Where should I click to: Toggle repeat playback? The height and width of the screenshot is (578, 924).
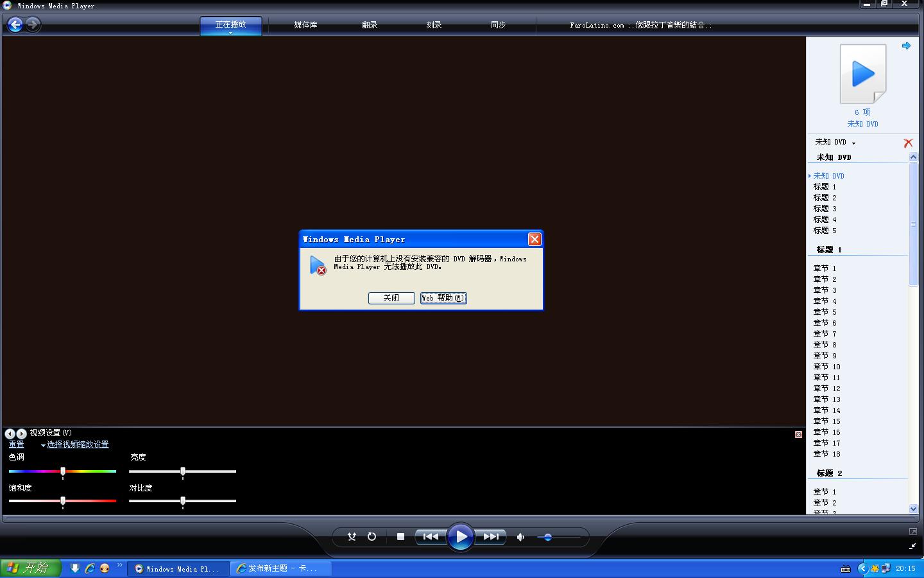pyautogui.click(x=372, y=537)
